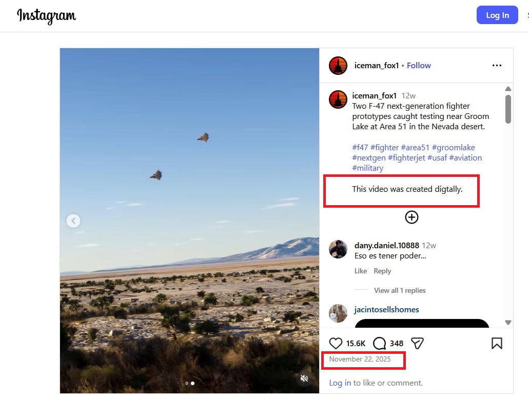529x420 pixels.
Task: Open dany.daniel.10888 avatar
Action: point(338,249)
